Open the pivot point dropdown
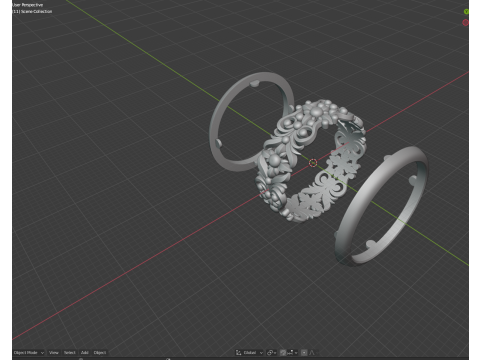Screen dimensions: 480x360 pyautogui.click(x=272, y=352)
